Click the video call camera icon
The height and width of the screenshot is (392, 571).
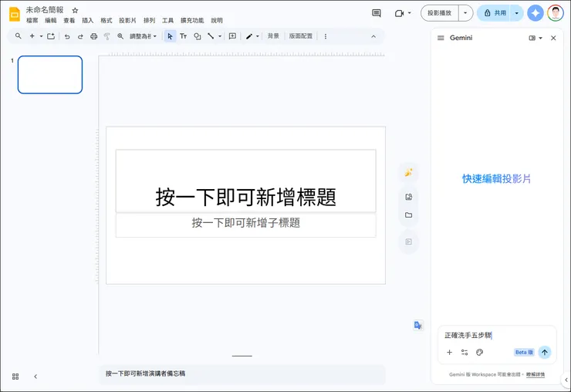pos(400,13)
